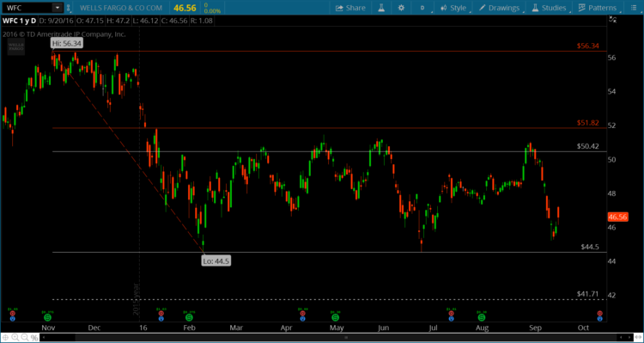Open the Studies menu
Viewport: 644px width, 343px height.
550,8
